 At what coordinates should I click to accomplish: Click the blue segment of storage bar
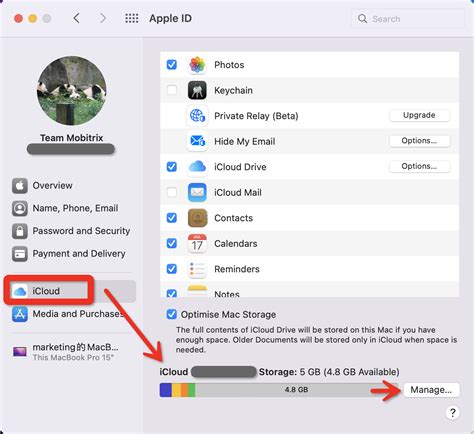tap(166, 390)
